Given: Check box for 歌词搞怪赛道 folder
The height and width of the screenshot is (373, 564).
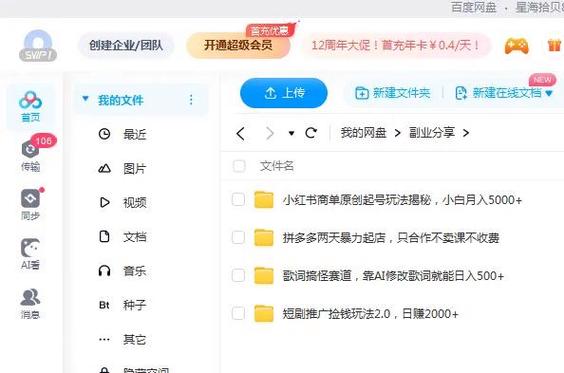Looking at the screenshot, I should pyautogui.click(x=238, y=276).
